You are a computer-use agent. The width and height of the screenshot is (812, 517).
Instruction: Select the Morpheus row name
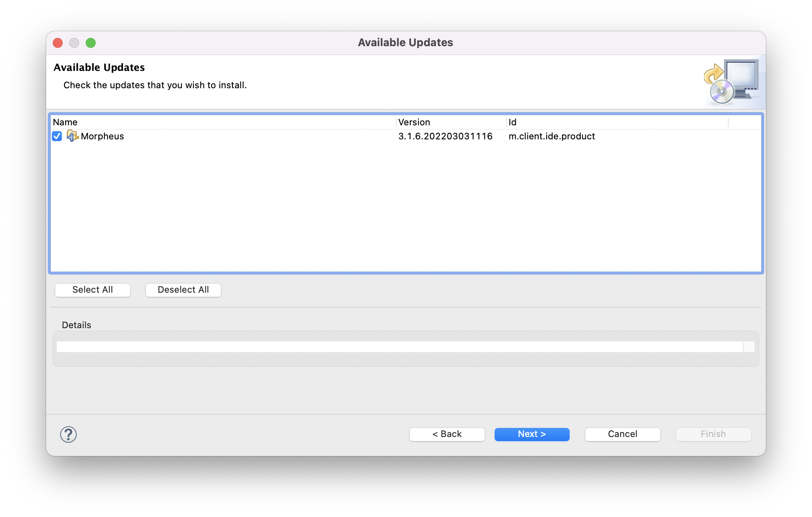(x=102, y=136)
